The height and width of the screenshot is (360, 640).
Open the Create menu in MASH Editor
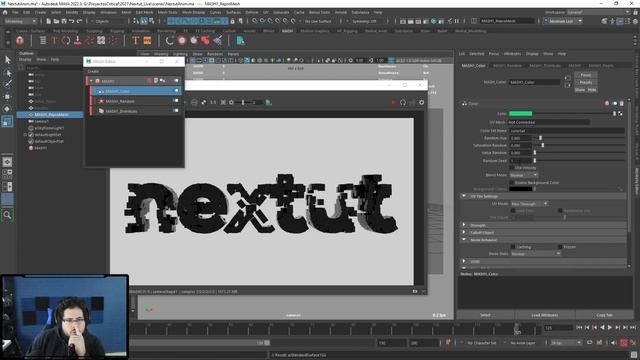tap(93, 71)
